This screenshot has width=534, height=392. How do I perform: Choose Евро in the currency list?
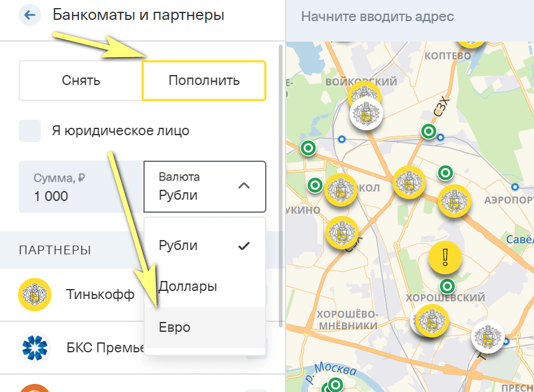click(x=205, y=327)
